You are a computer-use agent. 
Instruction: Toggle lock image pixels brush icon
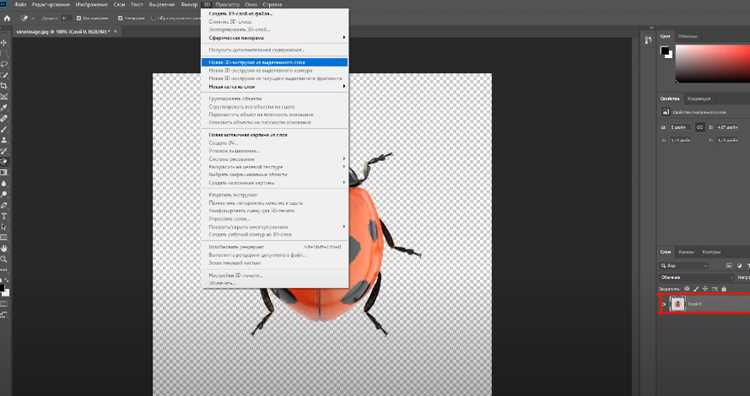(696, 289)
